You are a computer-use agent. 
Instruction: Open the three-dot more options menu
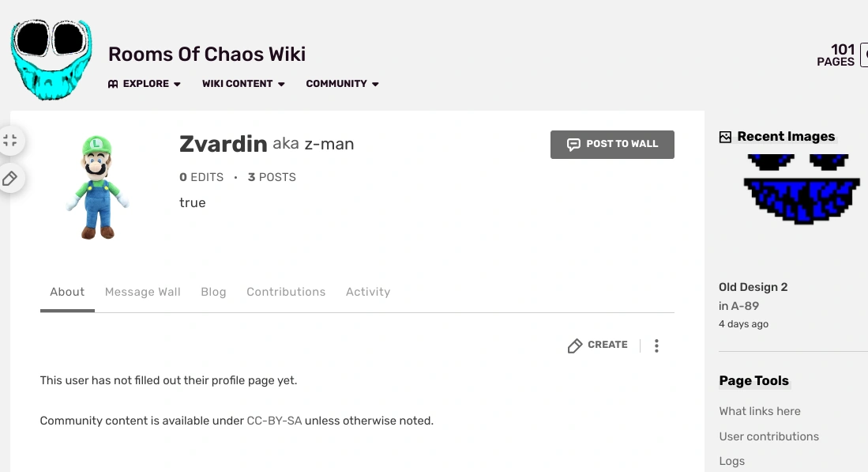tap(656, 346)
